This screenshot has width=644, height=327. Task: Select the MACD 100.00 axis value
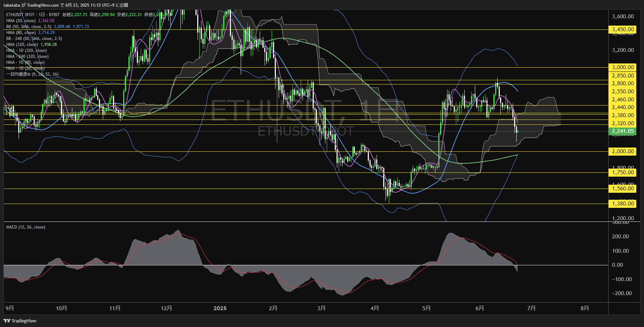coord(620,251)
